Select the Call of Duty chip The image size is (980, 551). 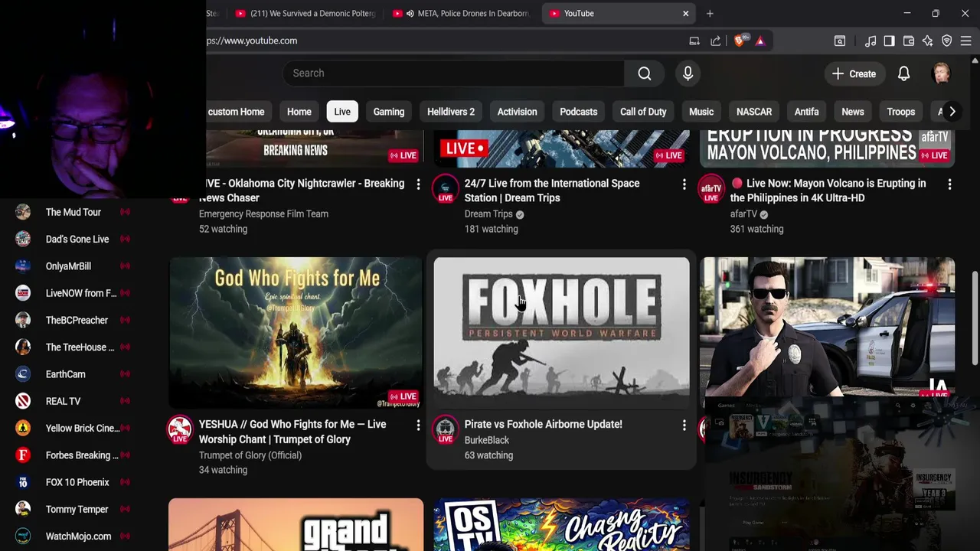(x=643, y=112)
